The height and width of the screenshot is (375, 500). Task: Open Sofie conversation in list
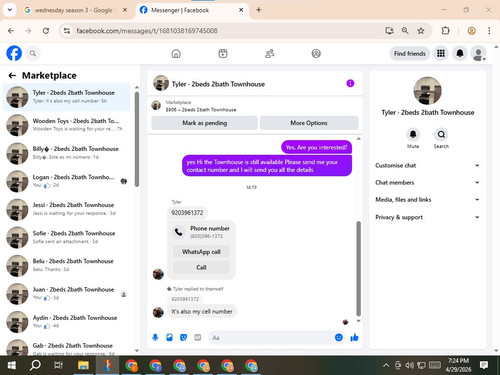[66, 237]
